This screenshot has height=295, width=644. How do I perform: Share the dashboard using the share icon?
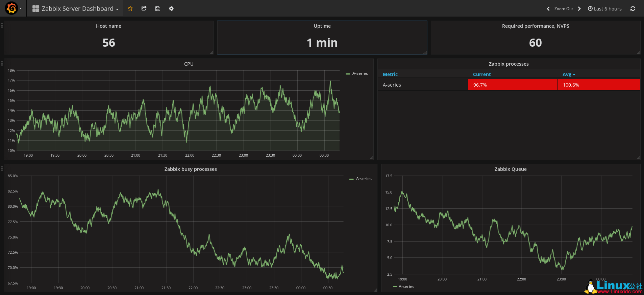[x=144, y=8]
